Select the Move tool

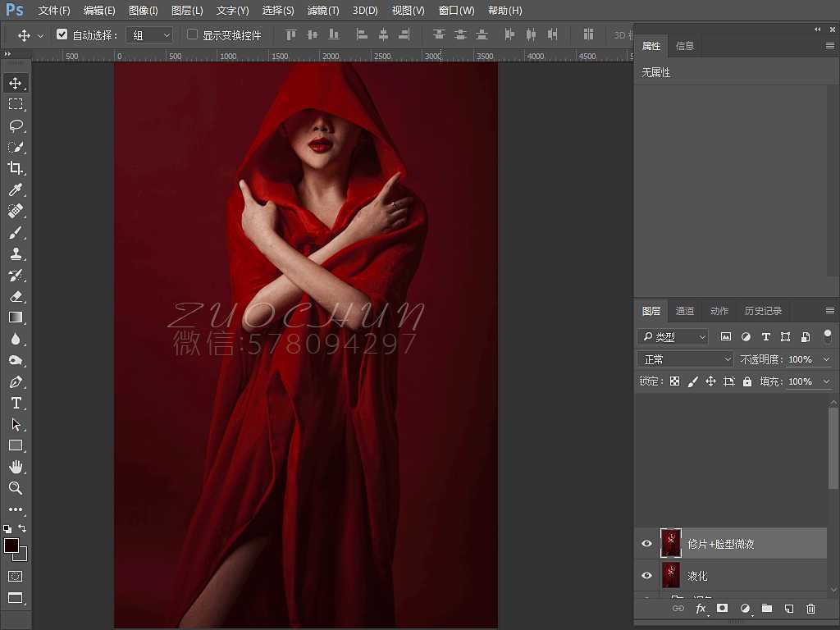click(x=16, y=82)
